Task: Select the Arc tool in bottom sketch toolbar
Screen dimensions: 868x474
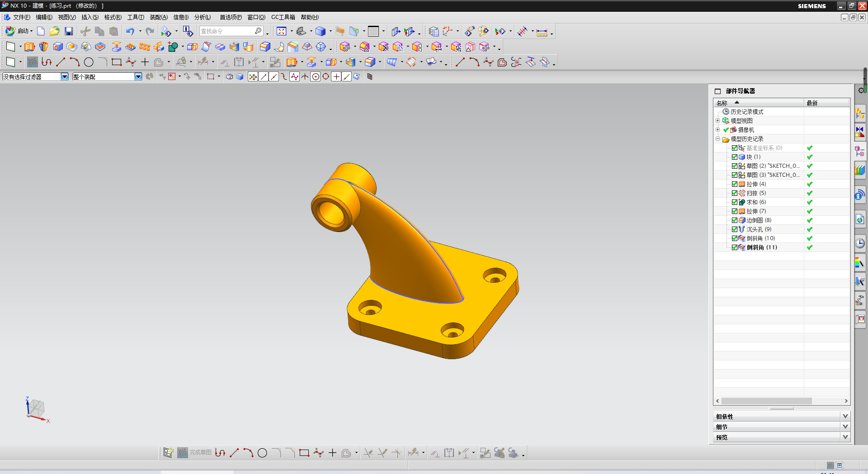Action: 248,453
